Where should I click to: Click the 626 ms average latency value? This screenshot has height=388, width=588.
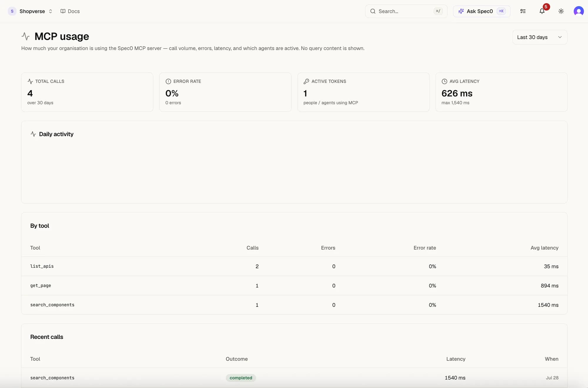pos(457,93)
